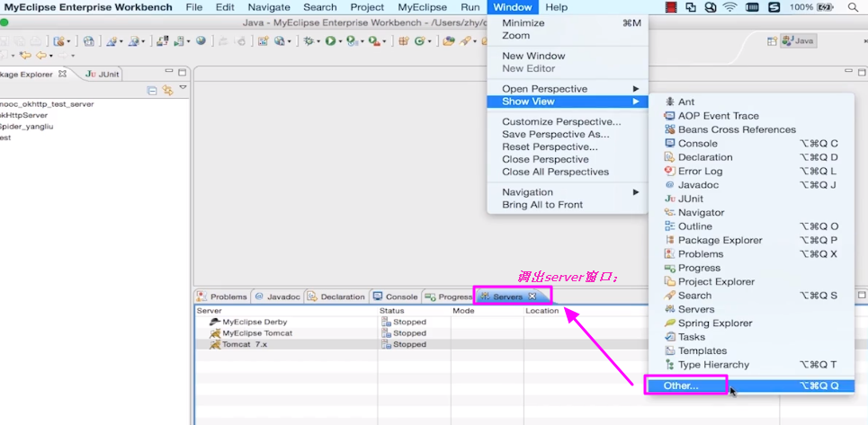868x425 pixels.
Task: Open Problems view from Show View submenu
Action: [752, 253]
